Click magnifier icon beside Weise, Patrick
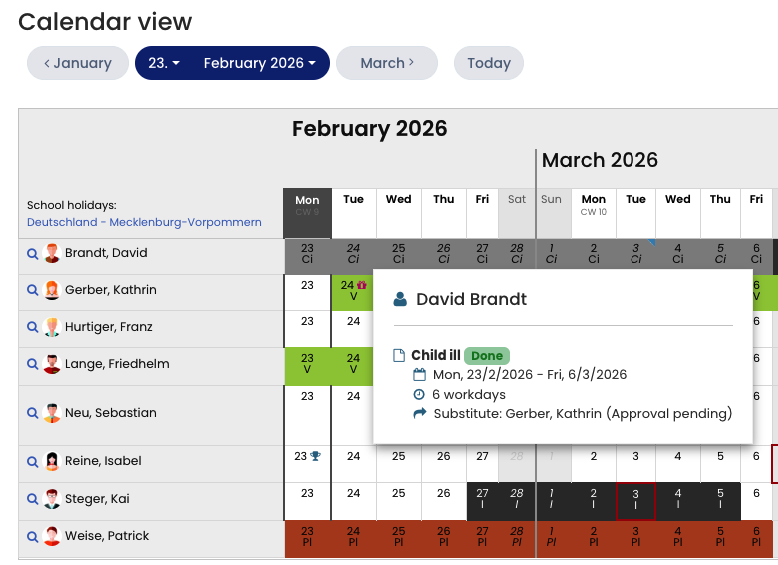This screenshot has height=565, width=778. coord(32,537)
